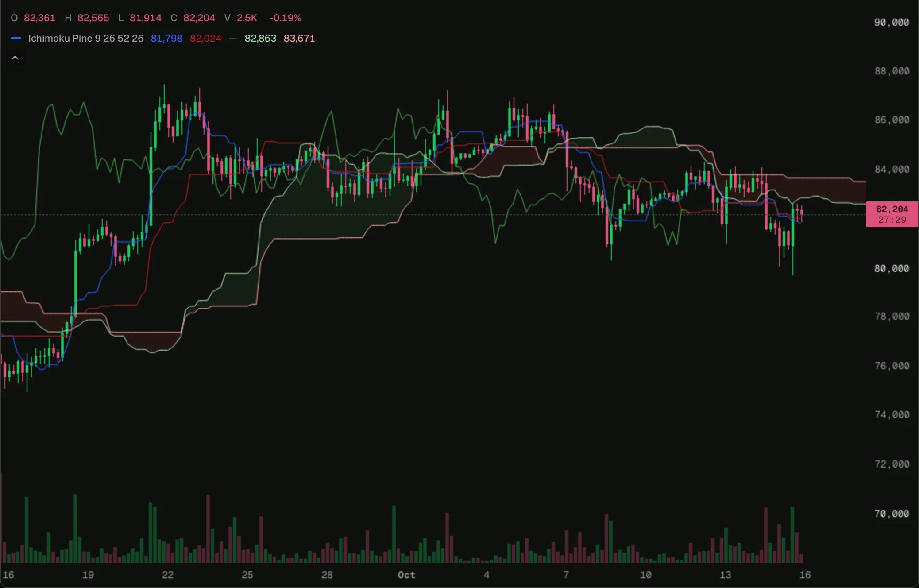Click the 72,000 price axis label
Screen dimensions: 919x588
pyautogui.click(x=892, y=464)
